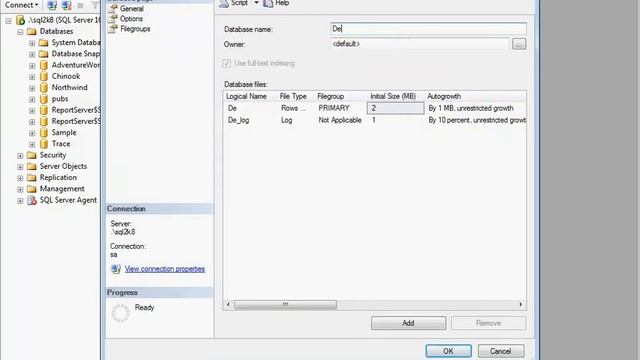Collapse the .\sql2k8 server node

pyautogui.click(x=8, y=20)
